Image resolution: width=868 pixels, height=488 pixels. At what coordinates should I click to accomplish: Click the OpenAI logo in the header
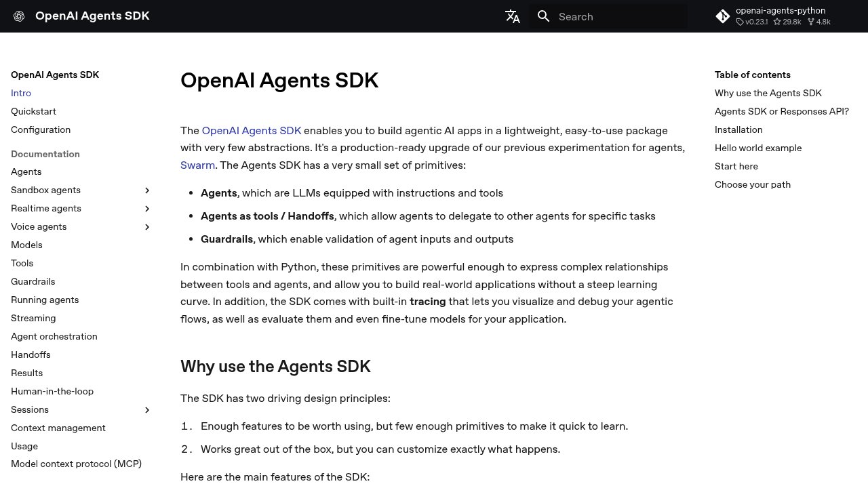tap(19, 16)
